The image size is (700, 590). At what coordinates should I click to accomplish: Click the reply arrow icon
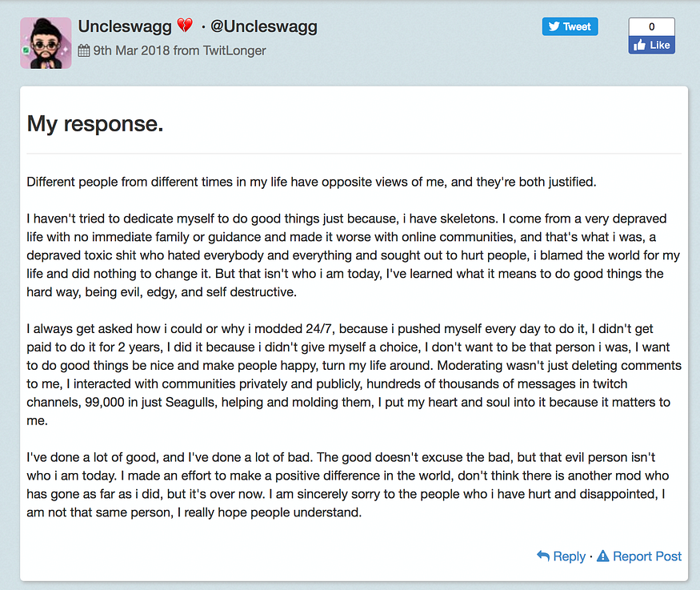point(543,556)
